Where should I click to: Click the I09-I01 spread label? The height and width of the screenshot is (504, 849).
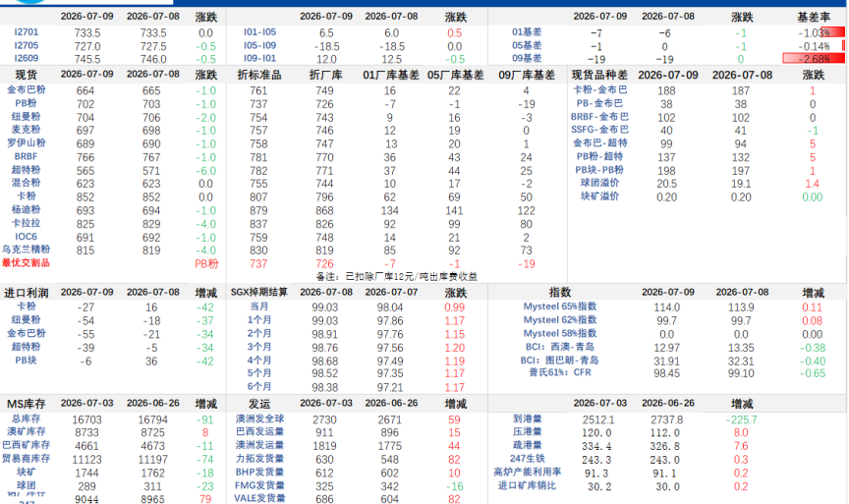(x=259, y=59)
